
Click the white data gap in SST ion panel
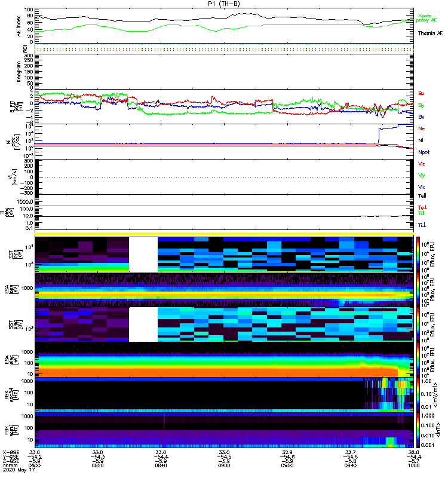point(143,255)
